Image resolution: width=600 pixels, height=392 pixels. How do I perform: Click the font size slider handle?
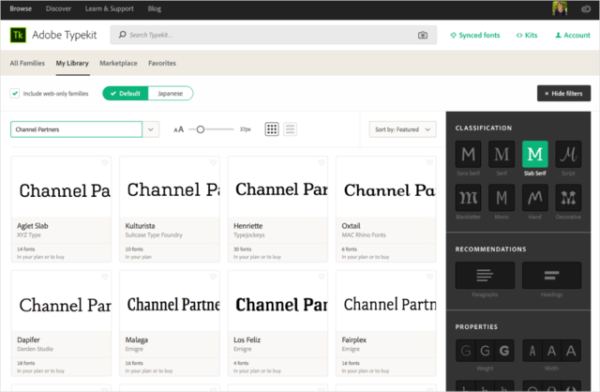(200, 129)
